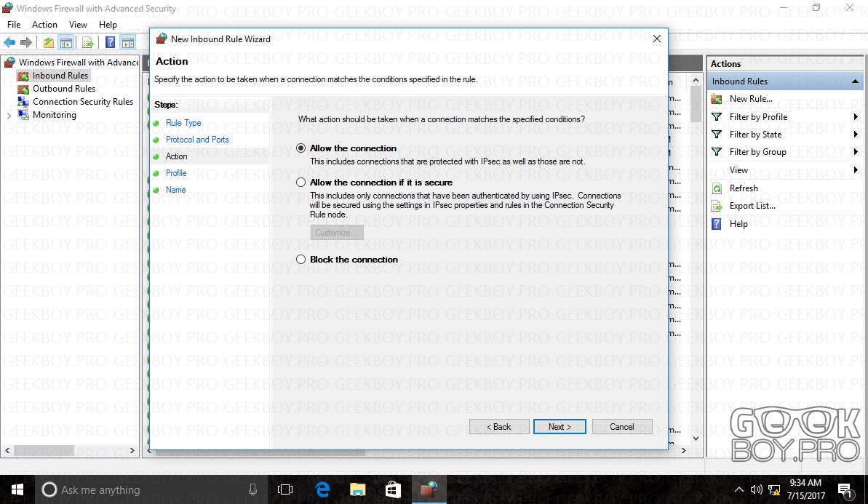The height and width of the screenshot is (504, 868).
Task: Go to the Name wizard step
Action: click(175, 189)
